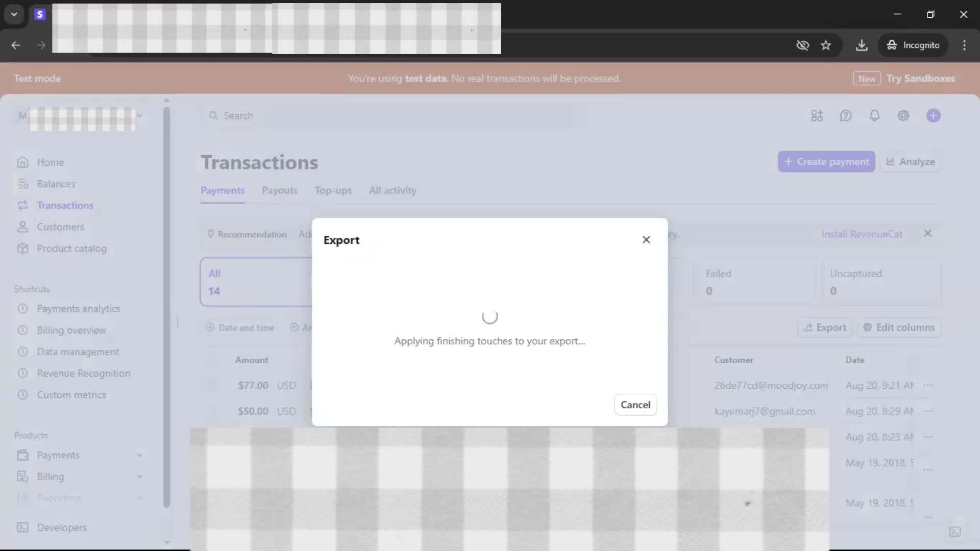Switch to the All activity tab
Screen dimensions: 980x551
[x=392, y=190]
